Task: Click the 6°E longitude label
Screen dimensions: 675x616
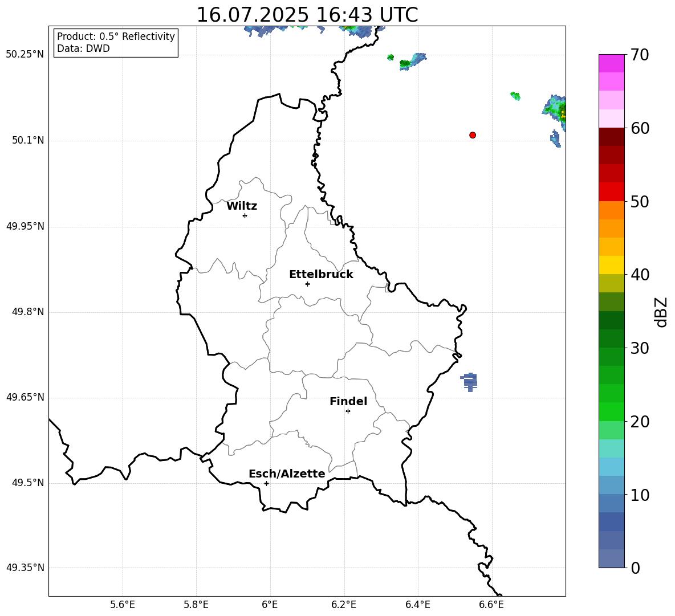Action: (270, 605)
